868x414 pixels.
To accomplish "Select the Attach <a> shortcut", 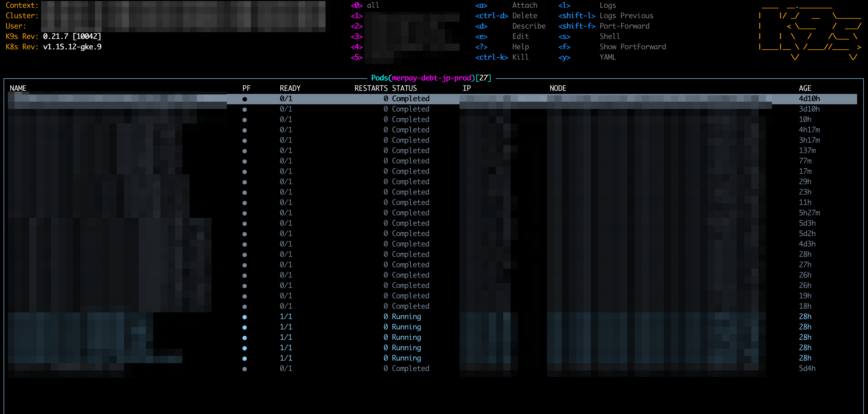I will pos(482,5).
